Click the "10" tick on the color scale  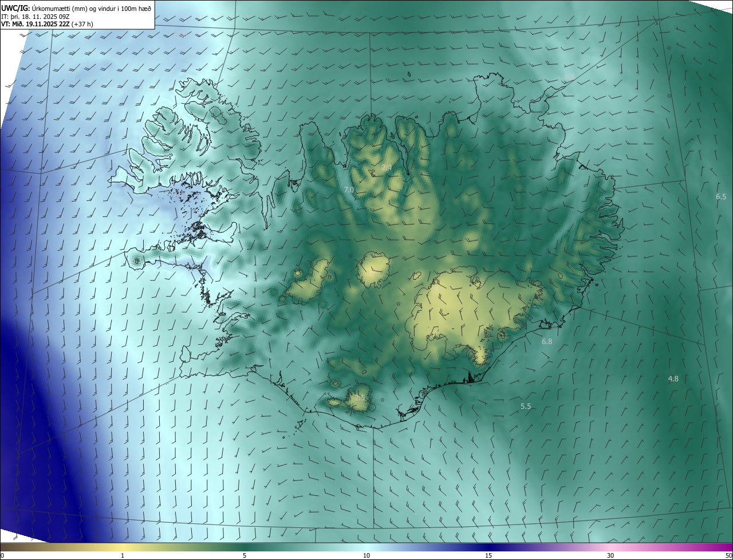coord(366,555)
